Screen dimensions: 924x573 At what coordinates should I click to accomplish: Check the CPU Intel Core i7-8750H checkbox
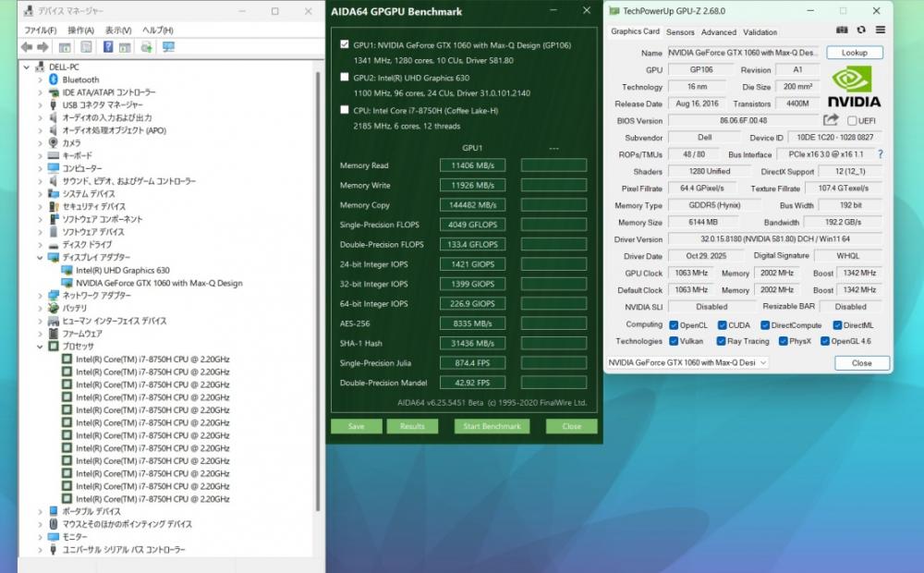point(345,110)
